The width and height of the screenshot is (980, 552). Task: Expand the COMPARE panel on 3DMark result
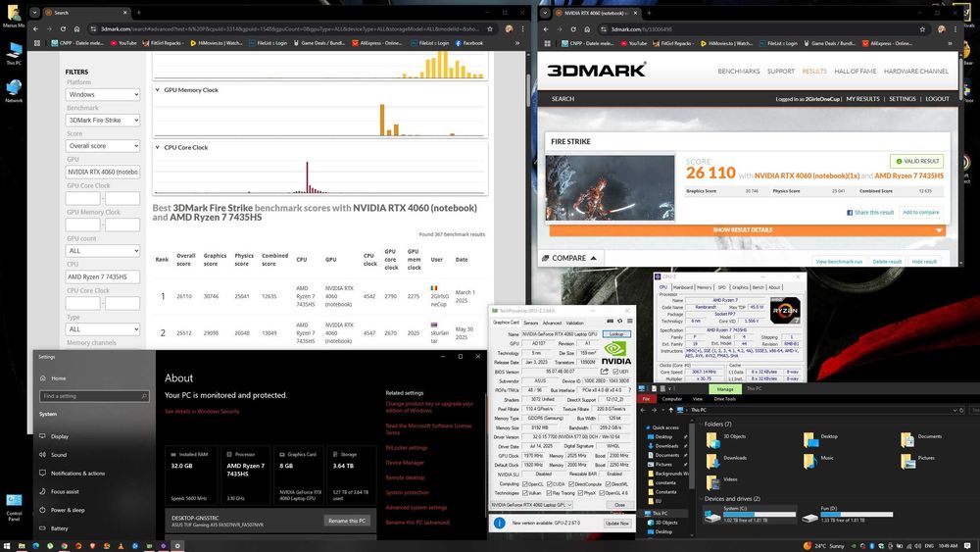(x=569, y=258)
